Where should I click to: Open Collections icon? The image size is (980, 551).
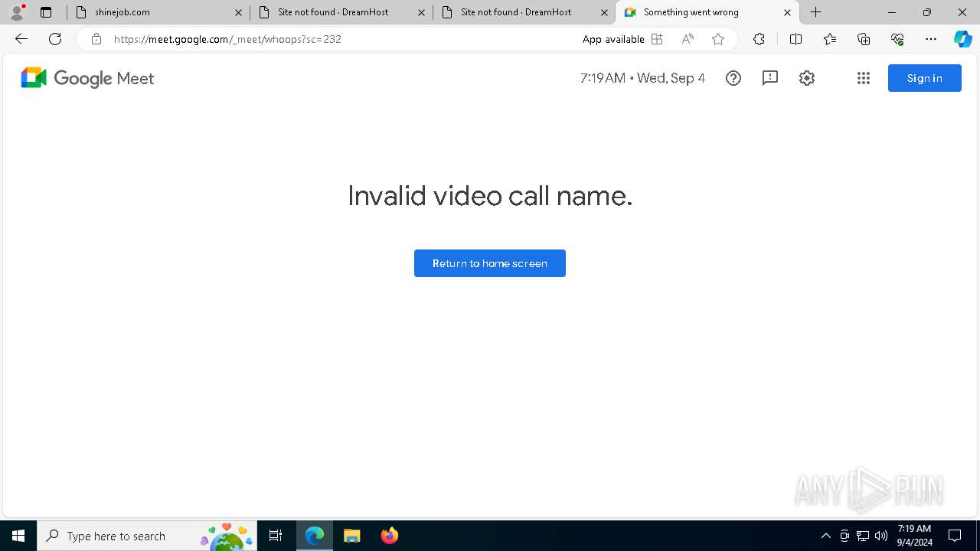click(x=864, y=39)
